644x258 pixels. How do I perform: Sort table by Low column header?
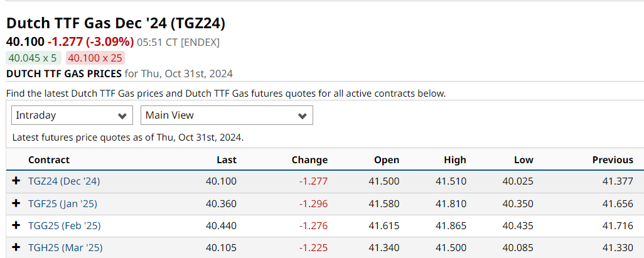(x=523, y=160)
